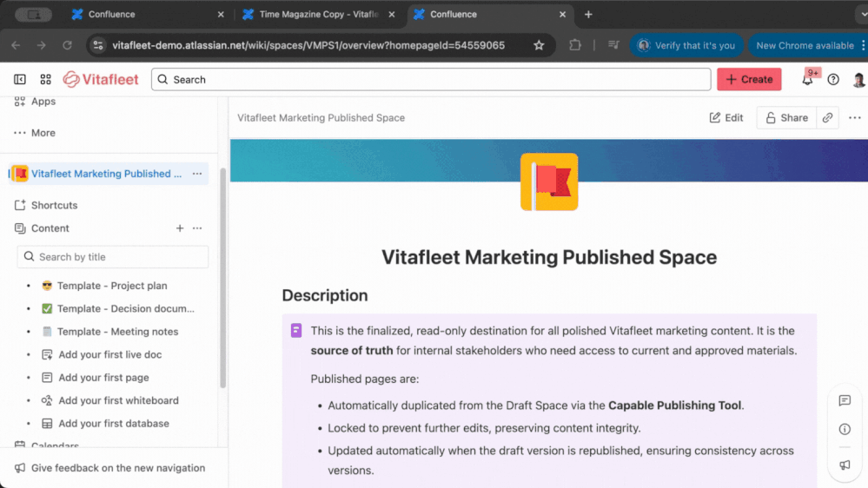Open the Content section
Viewport: 868px width, 488px height.
point(50,228)
